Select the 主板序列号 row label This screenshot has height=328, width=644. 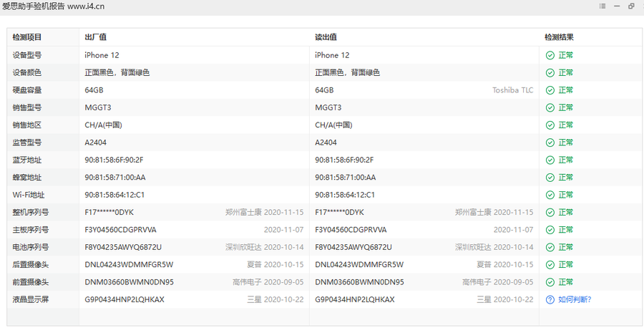[30, 230]
